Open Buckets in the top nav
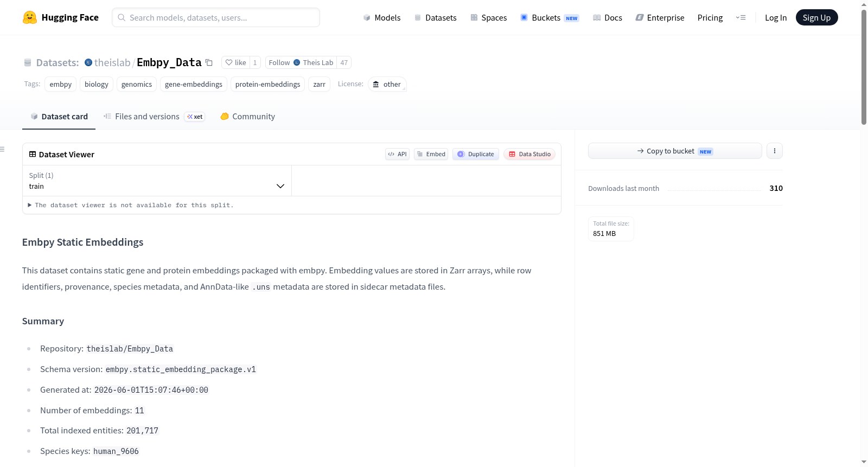Image resolution: width=868 pixels, height=467 pixels. point(550,17)
